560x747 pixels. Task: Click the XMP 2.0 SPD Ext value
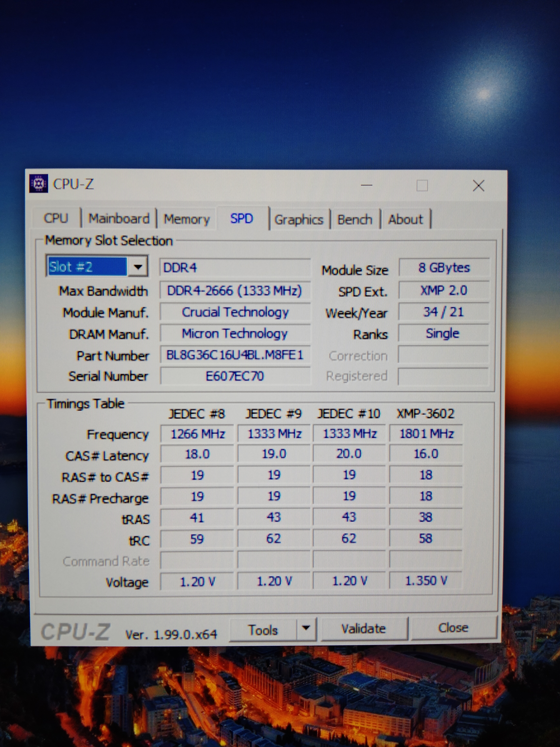444,290
